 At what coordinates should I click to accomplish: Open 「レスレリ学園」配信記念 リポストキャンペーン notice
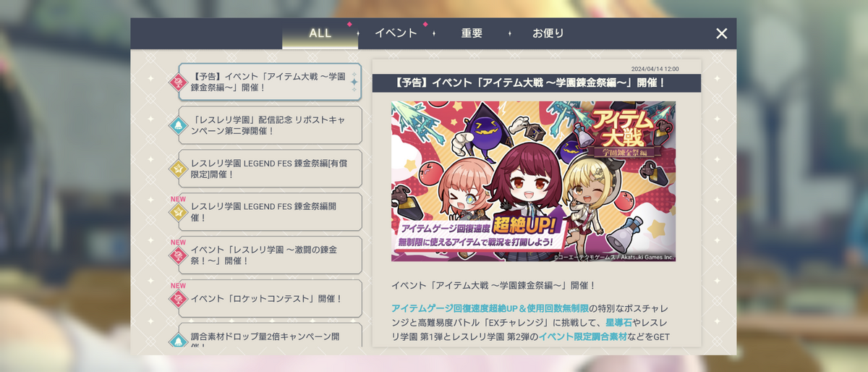tap(270, 125)
